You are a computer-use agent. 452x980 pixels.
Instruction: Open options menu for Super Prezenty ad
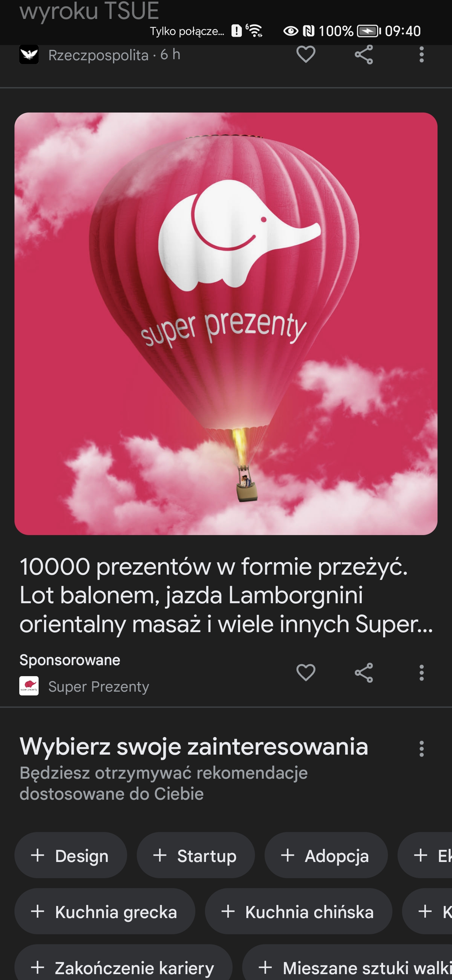pos(421,673)
